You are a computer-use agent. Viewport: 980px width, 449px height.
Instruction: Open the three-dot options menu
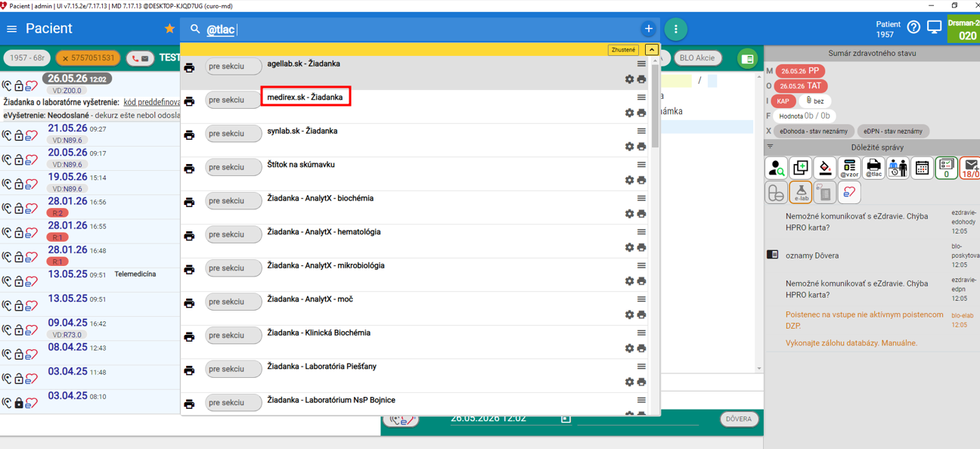[x=675, y=29]
